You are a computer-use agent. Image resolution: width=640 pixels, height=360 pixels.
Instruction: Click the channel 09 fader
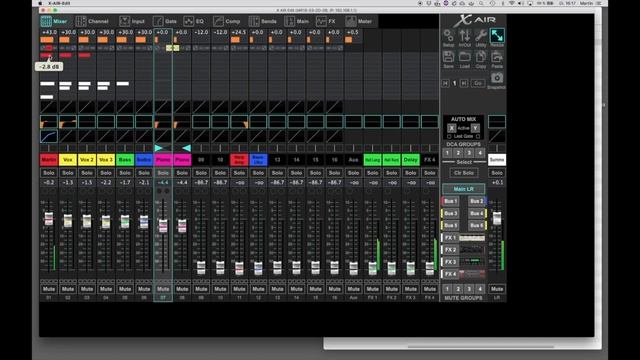(201, 267)
